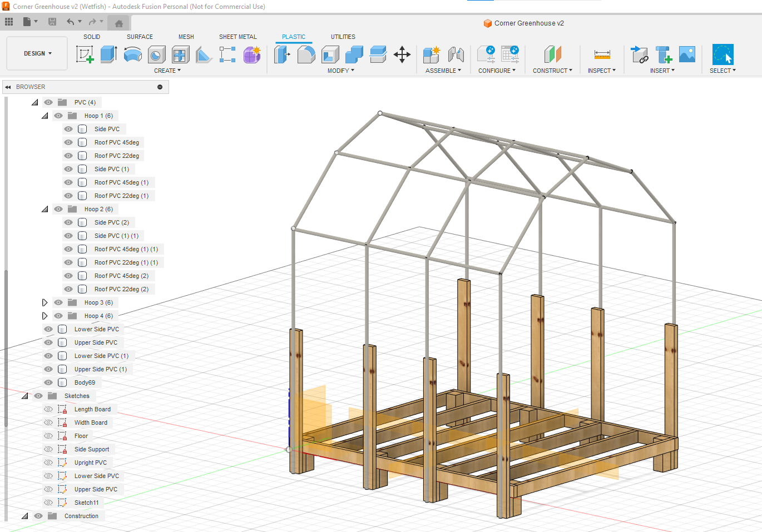This screenshot has height=532, width=762.
Task: Switch to the PLASTIC tab
Action: coord(294,37)
